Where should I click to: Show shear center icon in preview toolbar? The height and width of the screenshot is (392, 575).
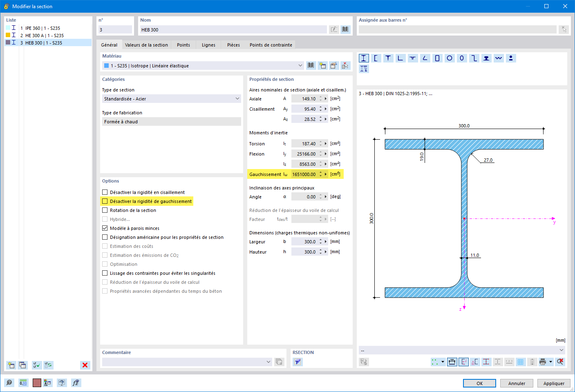tap(475, 362)
